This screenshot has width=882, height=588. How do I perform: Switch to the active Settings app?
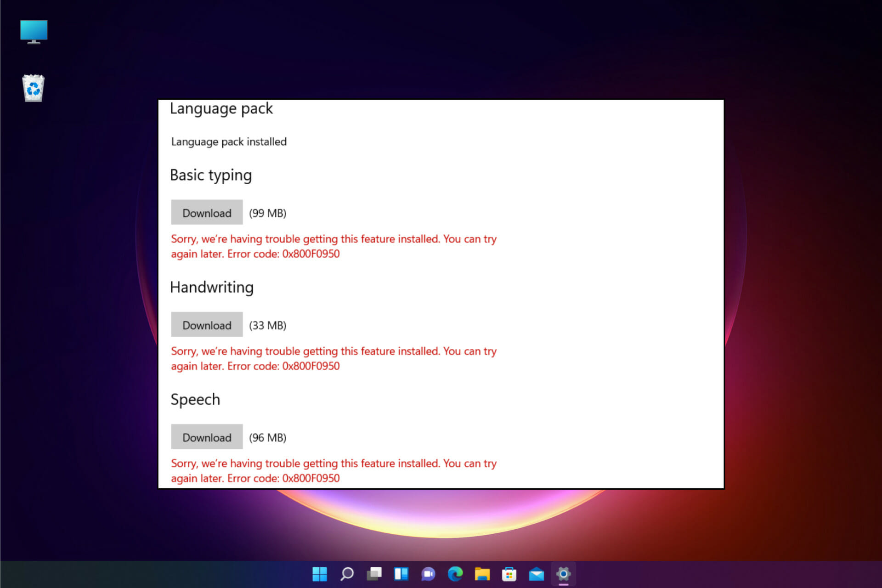pos(564,574)
